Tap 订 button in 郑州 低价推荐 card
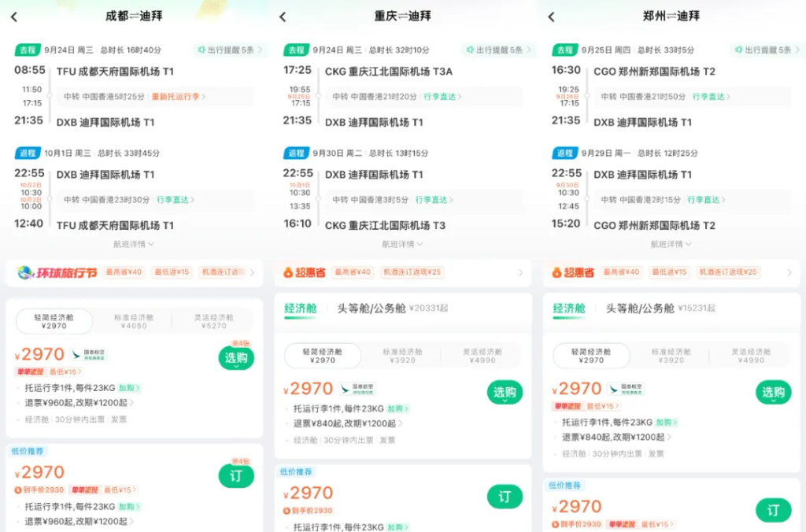 coord(774,510)
